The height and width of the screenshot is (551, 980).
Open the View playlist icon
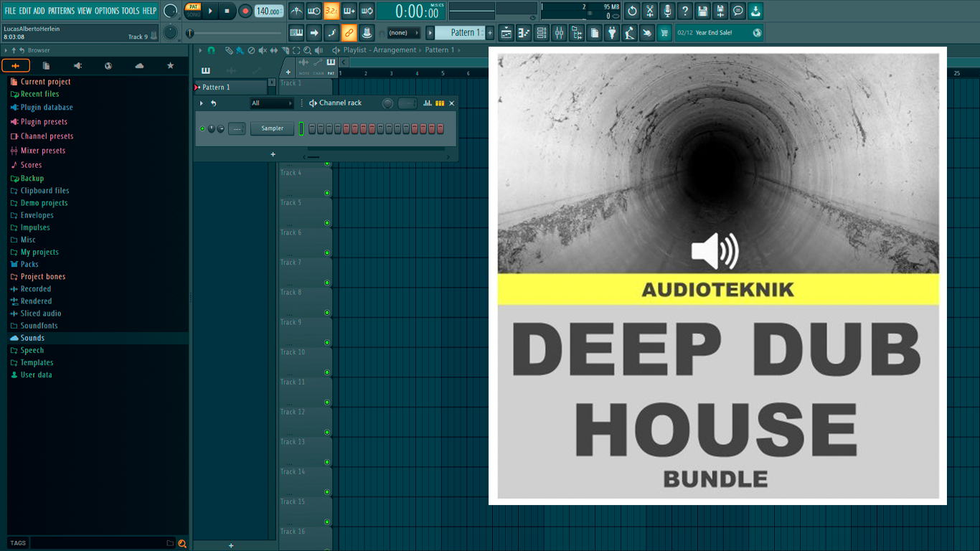507,32
